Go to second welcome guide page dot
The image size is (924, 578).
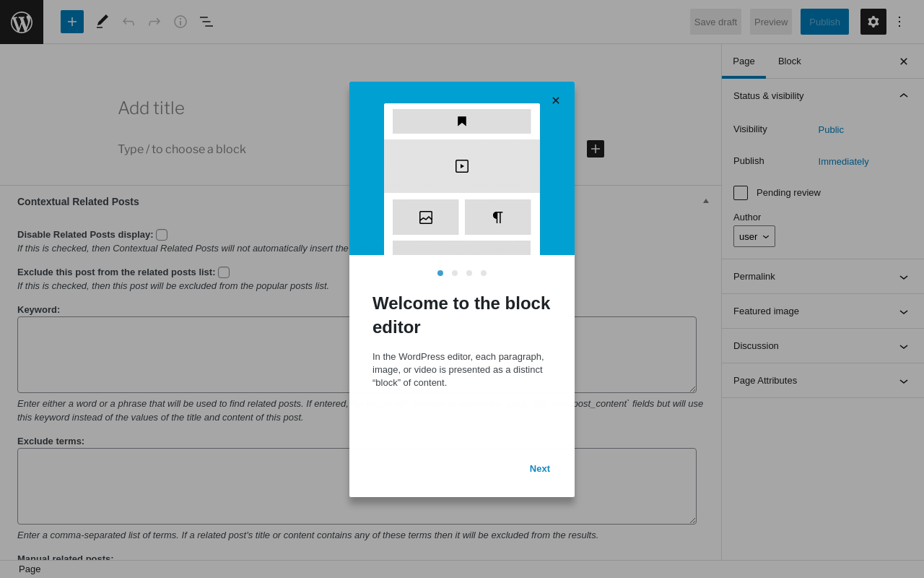point(455,273)
